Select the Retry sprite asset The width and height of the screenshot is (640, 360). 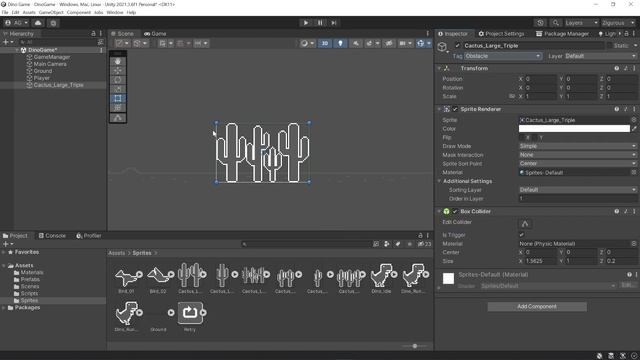pyautogui.click(x=190, y=316)
